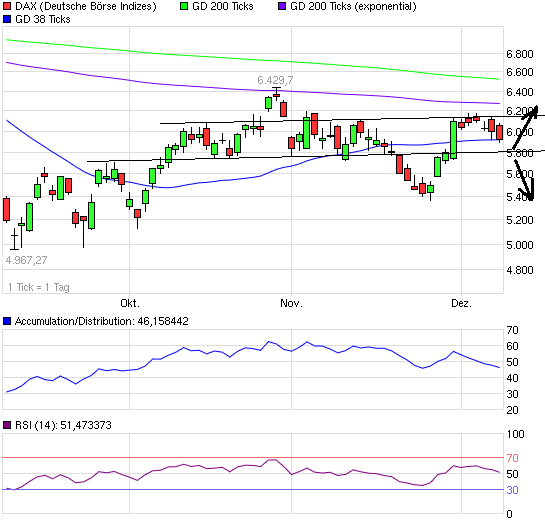The width and height of the screenshot is (545, 522).
Task: Click the 6.400 price axis label
Action: pyautogui.click(x=520, y=92)
